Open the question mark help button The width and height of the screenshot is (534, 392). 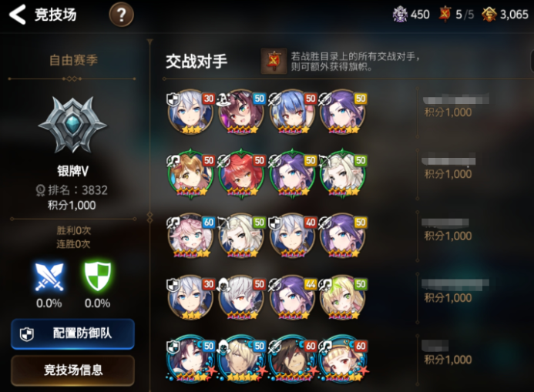click(x=121, y=15)
